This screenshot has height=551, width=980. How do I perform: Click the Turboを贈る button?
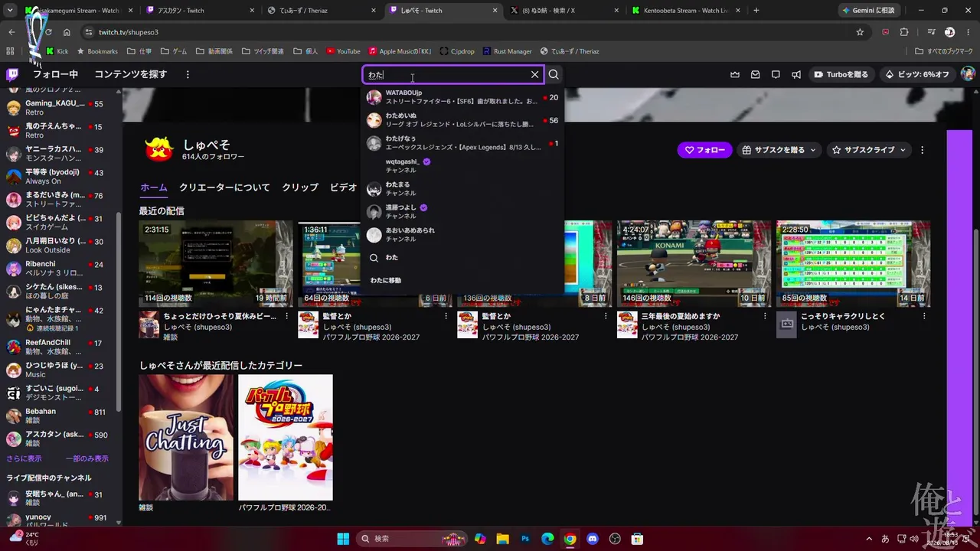[841, 74]
